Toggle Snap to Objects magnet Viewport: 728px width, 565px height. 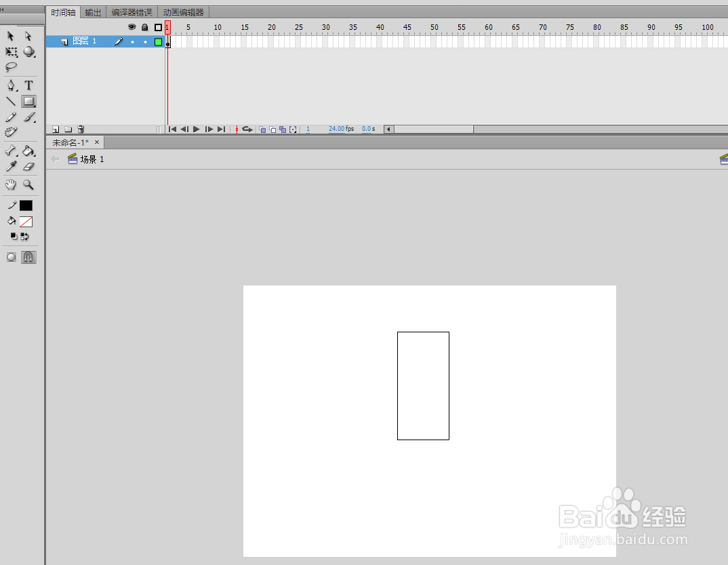[28, 257]
